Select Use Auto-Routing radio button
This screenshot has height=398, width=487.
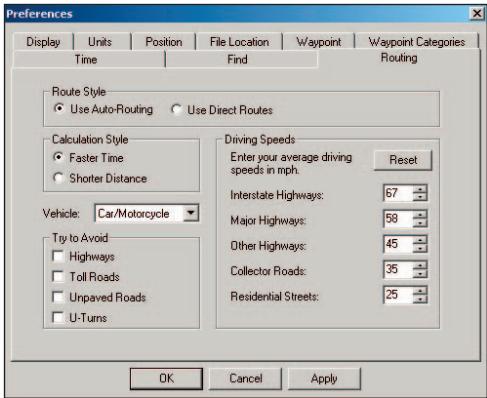pos(59,109)
